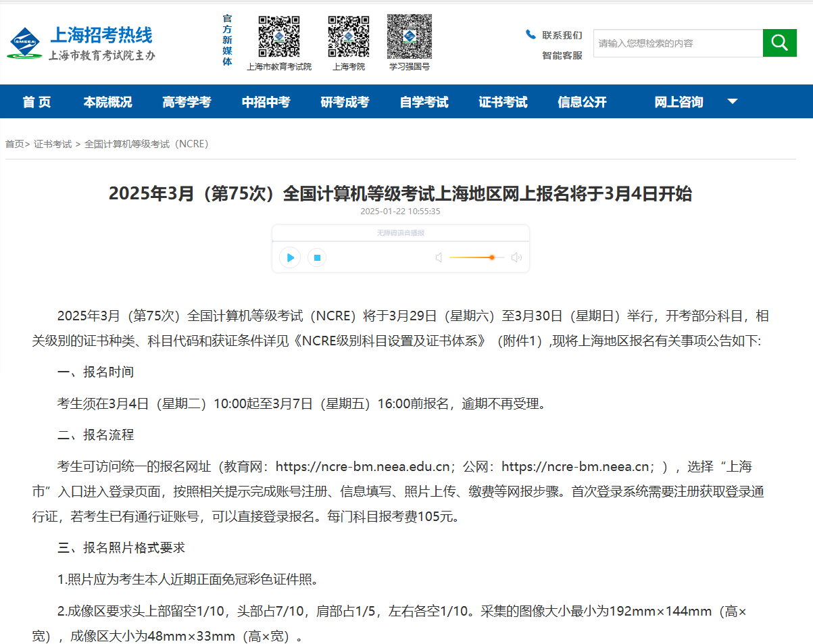Click the phone icon beside 联系我们
The image size is (813, 644).
pyautogui.click(x=531, y=34)
